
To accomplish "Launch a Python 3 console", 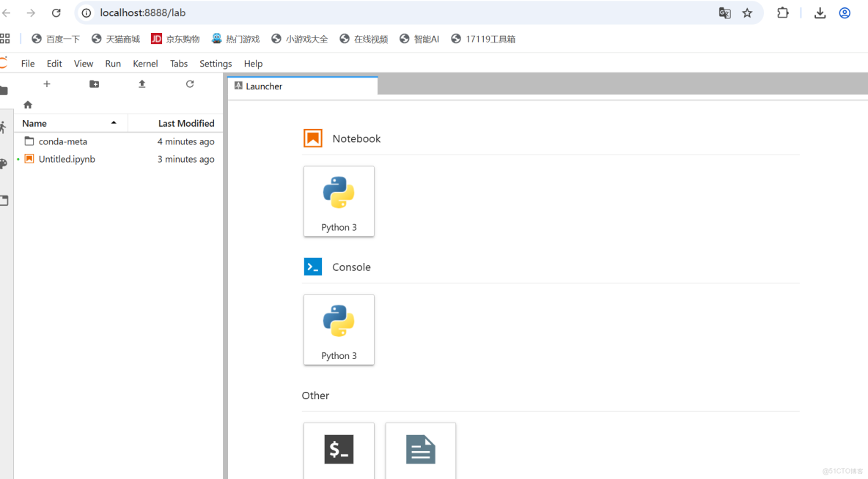I will [339, 330].
